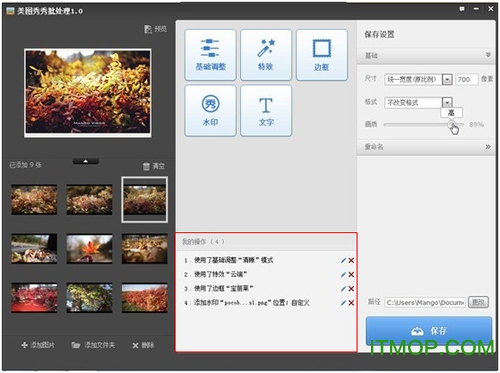Select the bright red leaves thumbnail
Image resolution: width=500 pixels, height=373 pixels.
pyautogui.click(x=34, y=298)
